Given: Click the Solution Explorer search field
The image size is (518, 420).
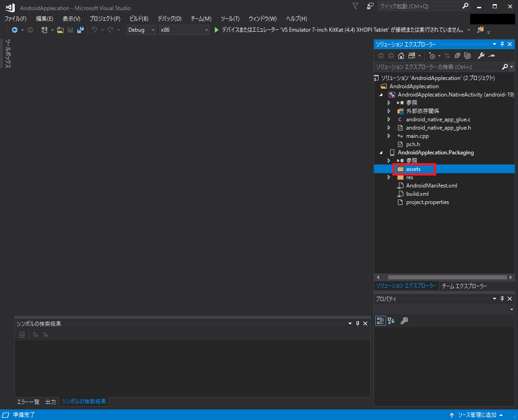Looking at the screenshot, I should (x=437, y=67).
